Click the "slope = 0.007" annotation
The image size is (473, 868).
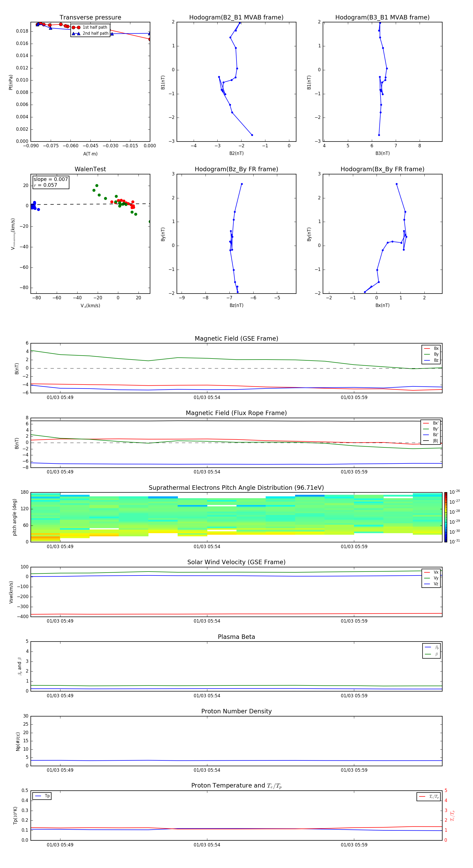(x=50, y=179)
